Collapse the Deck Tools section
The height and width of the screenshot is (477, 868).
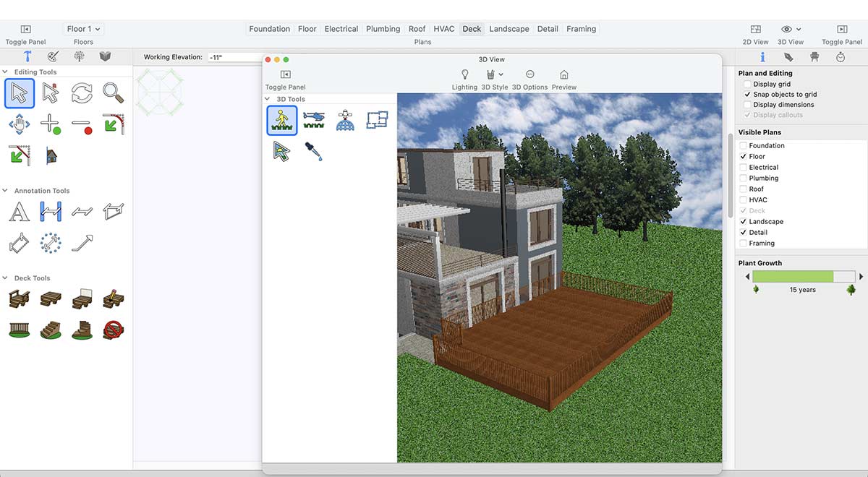click(x=6, y=278)
